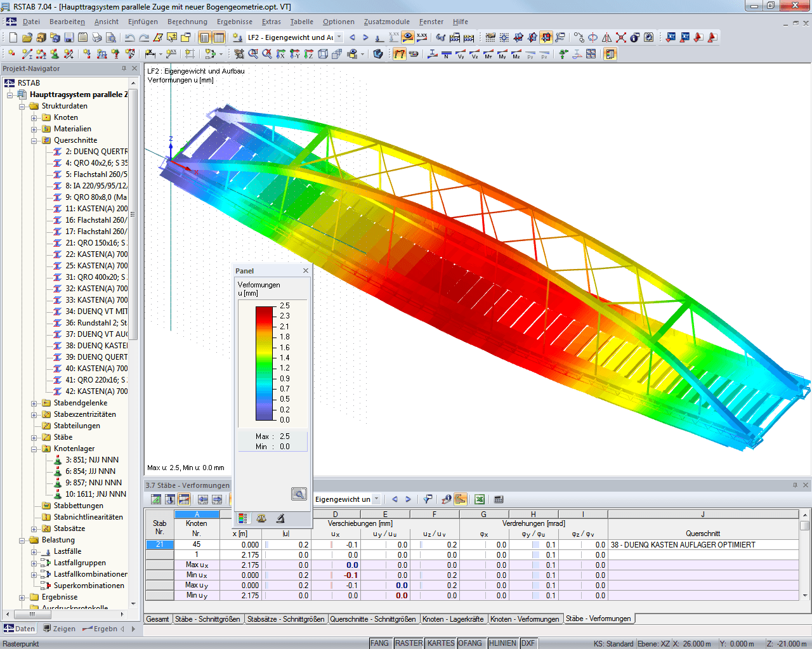
Task: Expand the Lastfälle tree node
Action: (x=34, y=552)
